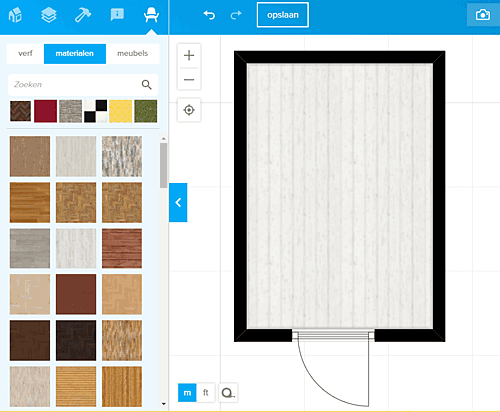Toggle the measure tool button
Viewport: 500px width, 412px height.
coord(228,393)
